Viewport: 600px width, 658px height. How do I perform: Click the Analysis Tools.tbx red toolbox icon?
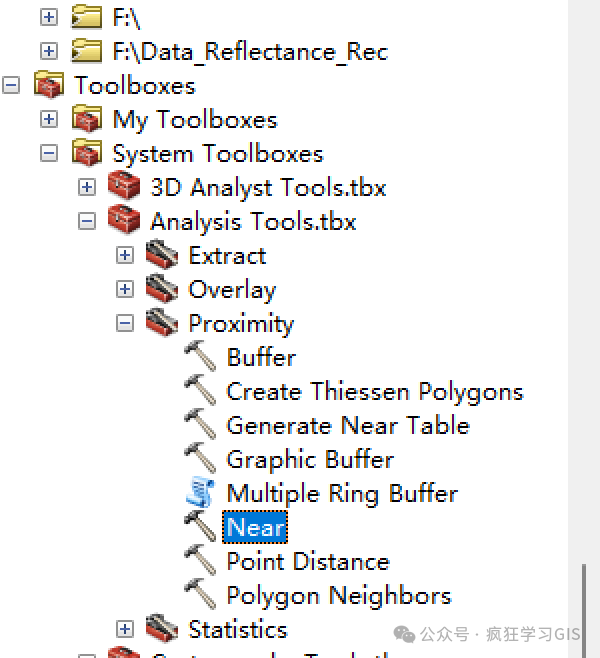point(124,220)
